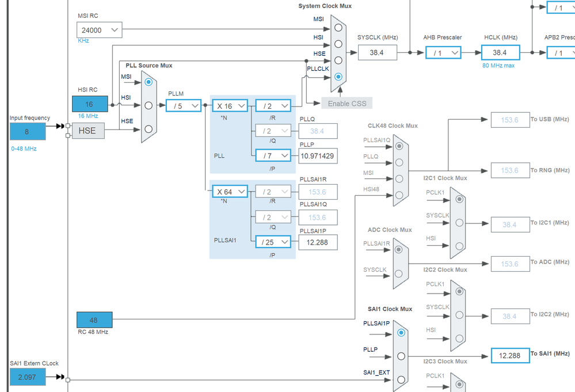Select PLLSAI1P in SAI1 Clock Mux
The image size is (575, 392).
click(x=401, y=333)
